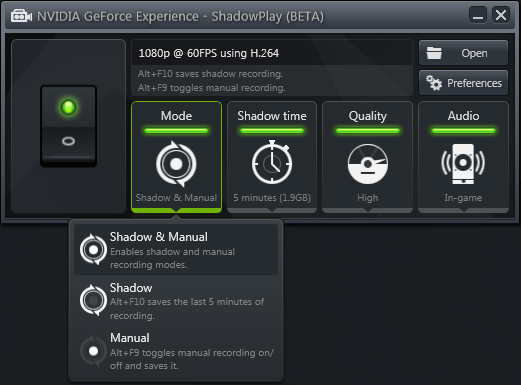This screenshot has width=521, height=385.
Task: Click the Shadow time heading label
Action: coord(272,116)
